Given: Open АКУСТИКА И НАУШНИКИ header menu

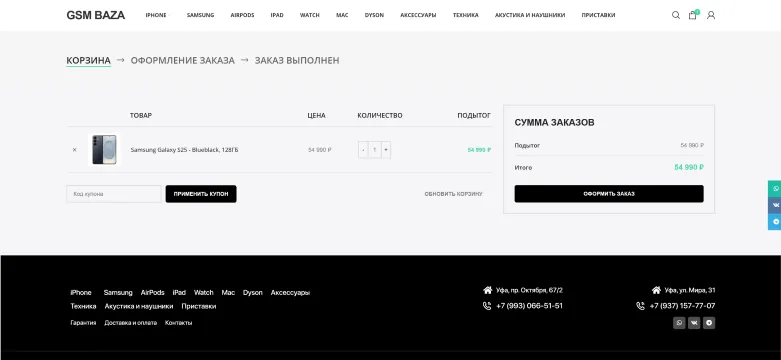Looking at the screenshot, I should click(530, 15).
